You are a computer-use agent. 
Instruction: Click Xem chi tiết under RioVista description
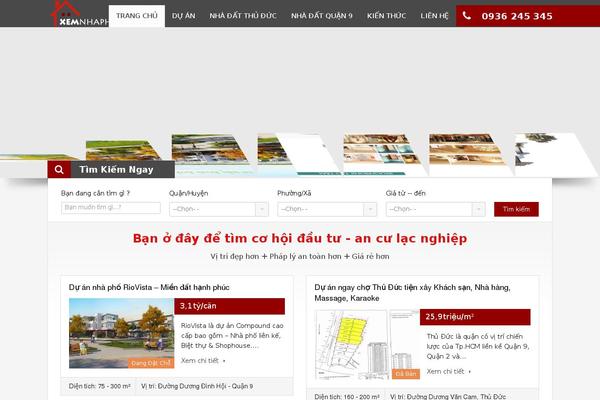(203, 361)
